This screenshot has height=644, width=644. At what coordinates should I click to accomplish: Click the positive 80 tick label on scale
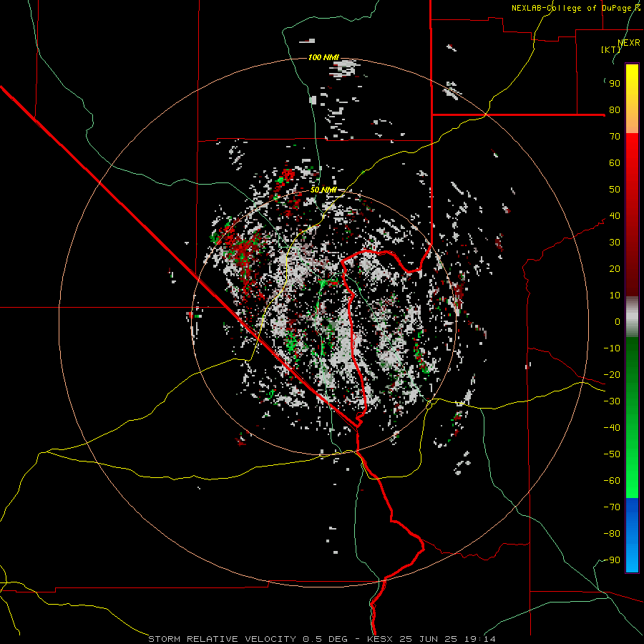[x=615, y=109]
